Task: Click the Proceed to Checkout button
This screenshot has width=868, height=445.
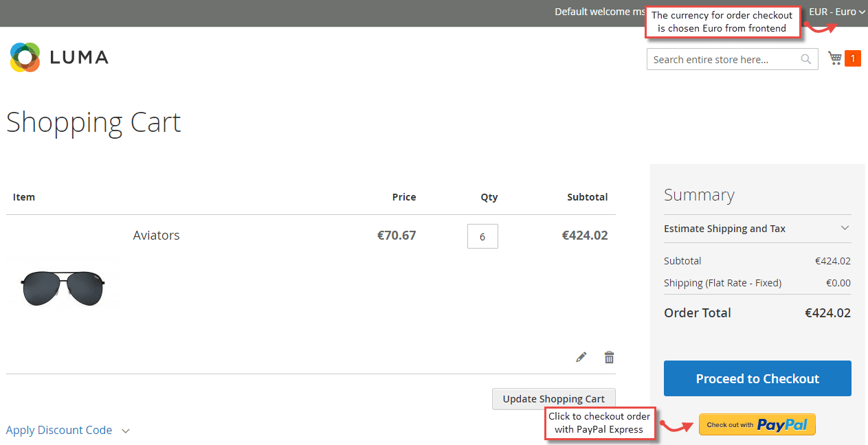Action: tap(757, 378)
